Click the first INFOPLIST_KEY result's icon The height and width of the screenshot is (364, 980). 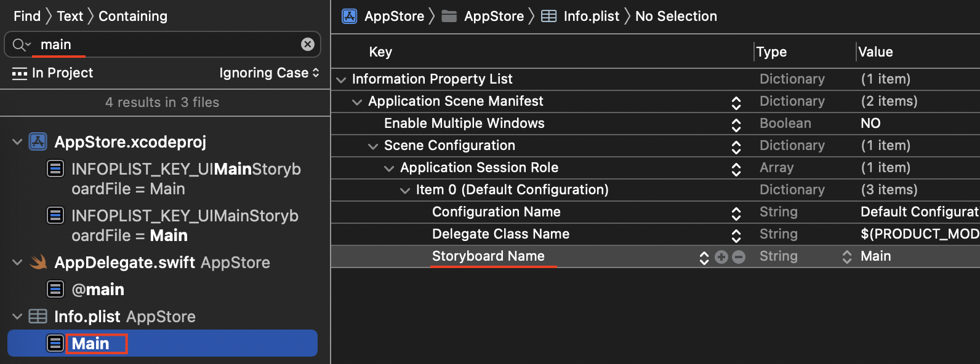[55, 168]
